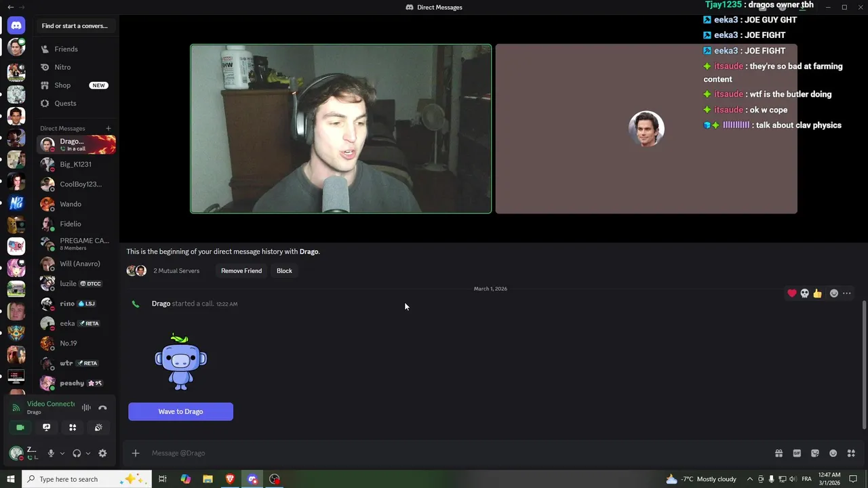Viewport: 868px width, 488px height.
Task: Open Will (Anavro) direct message
Action: 77,264
